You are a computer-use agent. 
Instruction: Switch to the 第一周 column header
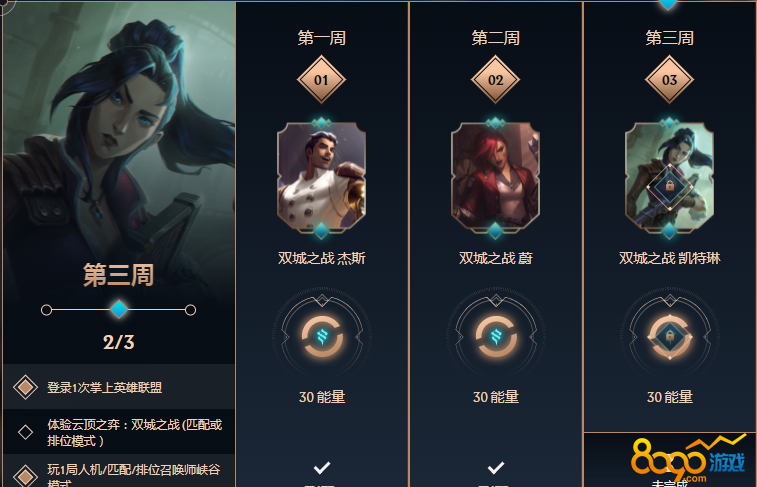tap(322, 38)
